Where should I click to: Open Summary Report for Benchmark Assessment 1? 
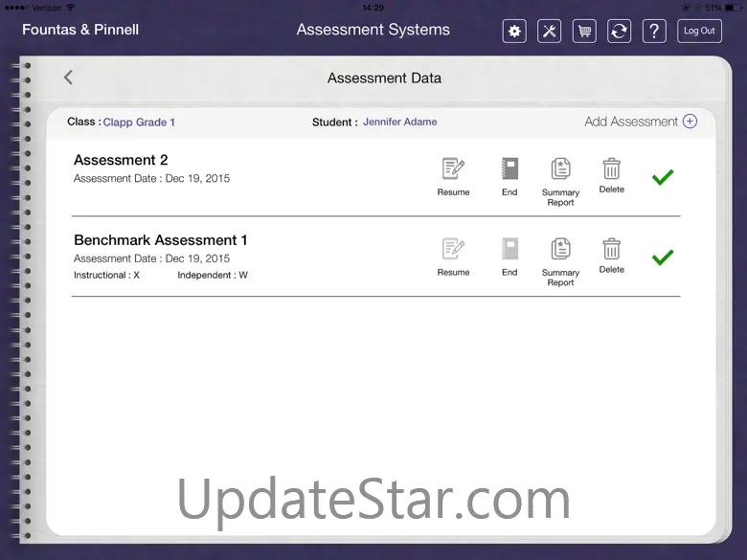[x=560, y=262]
